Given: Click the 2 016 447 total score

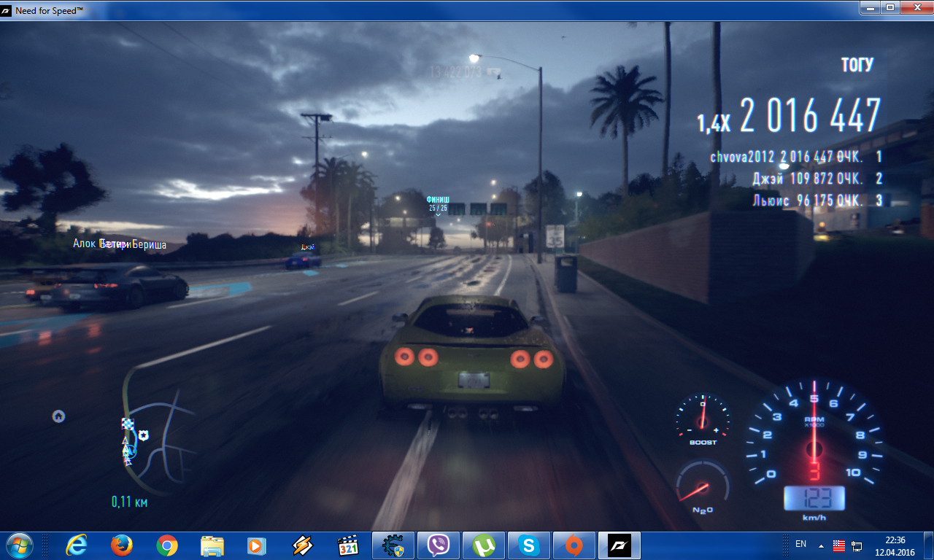Looking at the screenshot, I should tap(810, 116).
